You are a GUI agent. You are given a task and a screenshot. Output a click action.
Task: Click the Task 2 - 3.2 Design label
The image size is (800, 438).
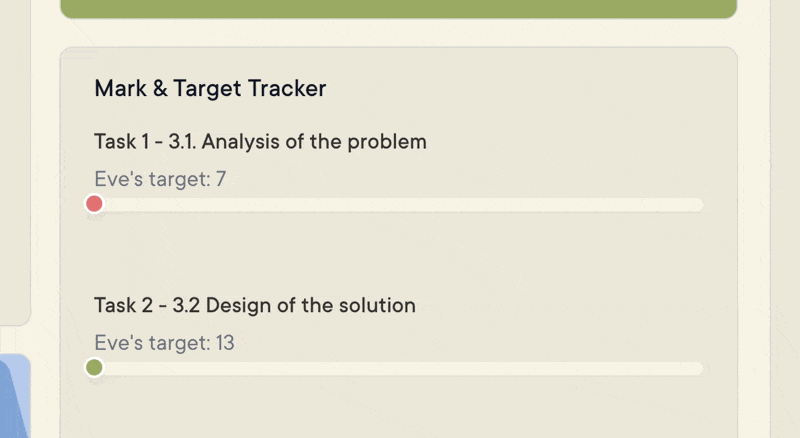click(x=255, y=305)
